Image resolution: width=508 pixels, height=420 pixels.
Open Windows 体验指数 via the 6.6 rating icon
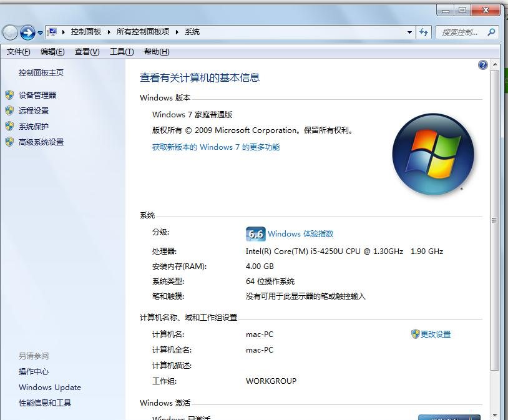tap(255, 233)
